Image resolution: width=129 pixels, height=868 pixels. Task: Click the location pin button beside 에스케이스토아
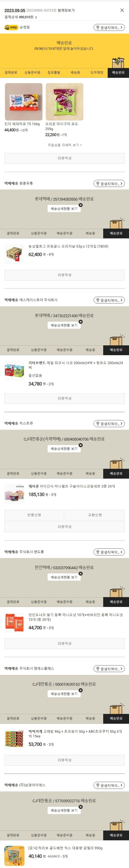pyautogui.click(x=109, y=300)
